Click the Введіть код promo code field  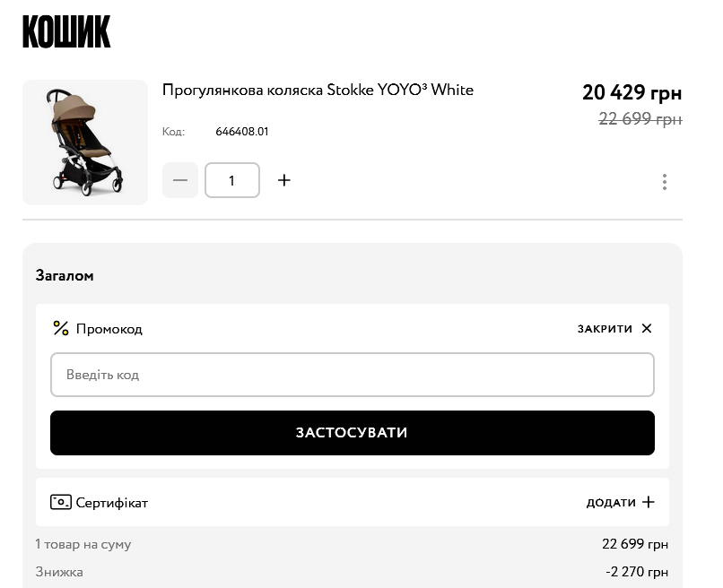click(x=352, y=375)
